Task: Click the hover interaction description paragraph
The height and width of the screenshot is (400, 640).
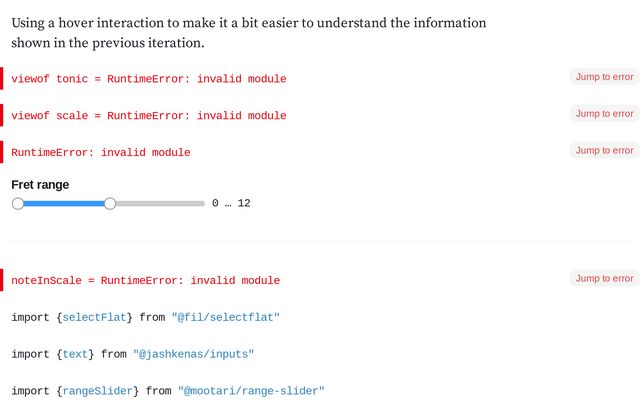Action: 249,33
